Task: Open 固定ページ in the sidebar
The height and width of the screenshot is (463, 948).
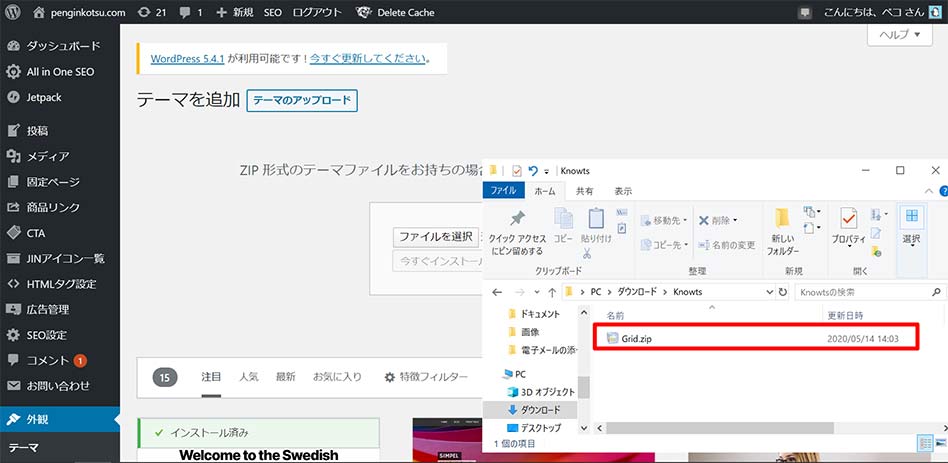Action: [x=60, y=181]
